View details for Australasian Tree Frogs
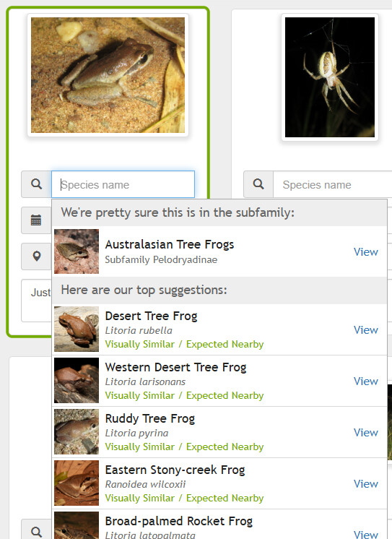 pyautogui.click(x=366, y=251)
